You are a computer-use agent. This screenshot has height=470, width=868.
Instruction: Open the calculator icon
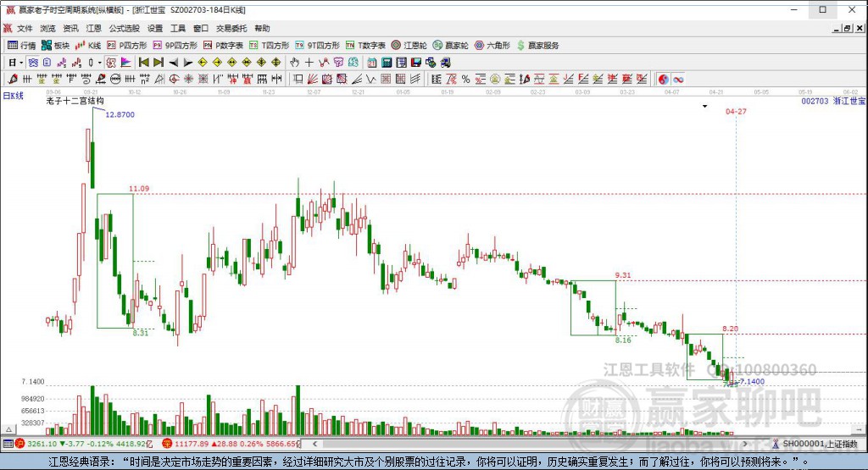387,63
